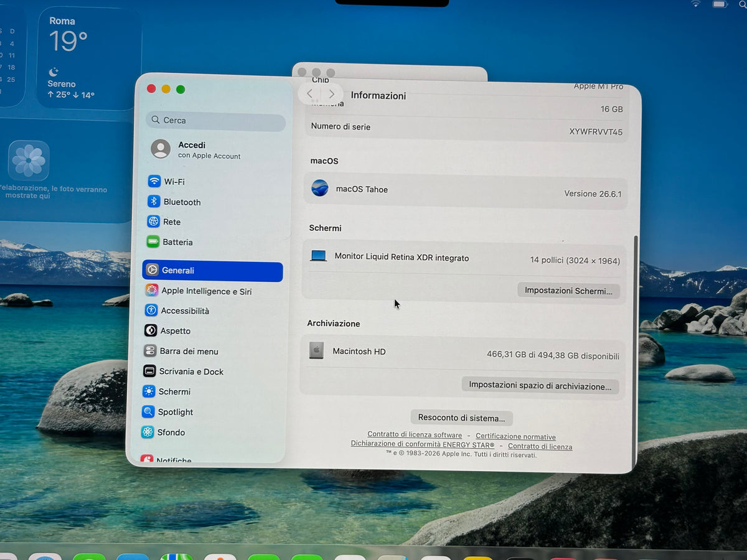Select the Notifiche sidebar item
The image size is (747, 560).
(x=166, y=459)
